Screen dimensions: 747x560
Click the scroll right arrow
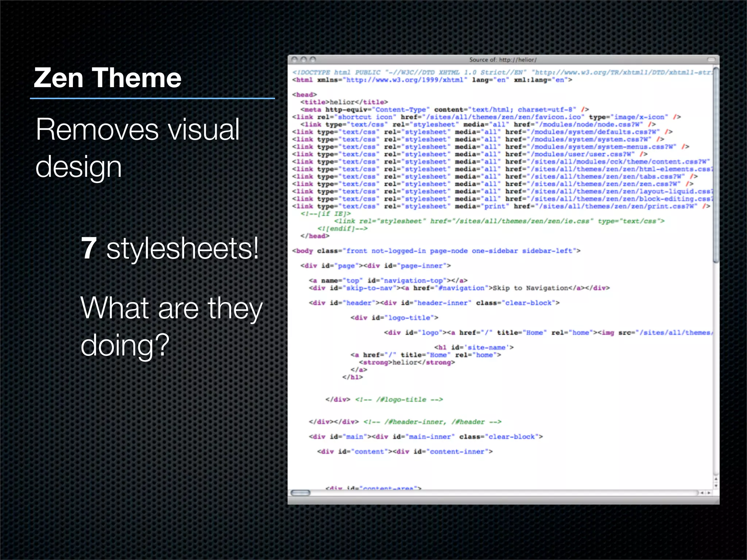(709, 493)
